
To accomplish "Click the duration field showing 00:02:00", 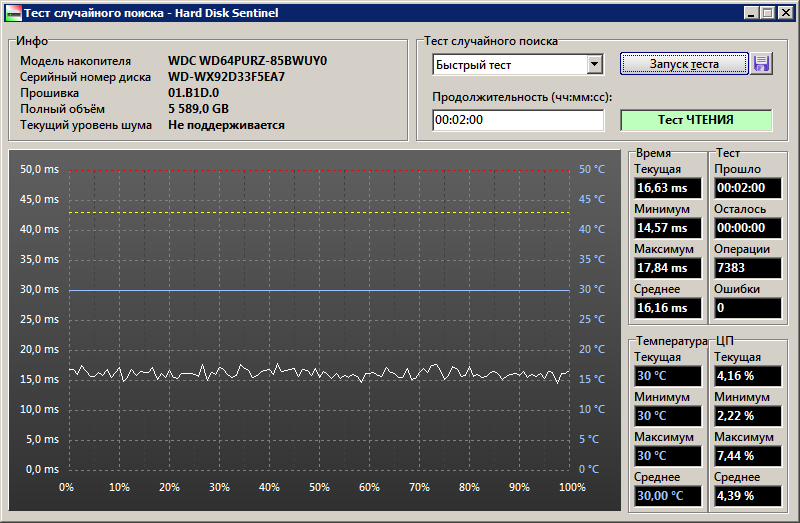I will click(518, 120).
